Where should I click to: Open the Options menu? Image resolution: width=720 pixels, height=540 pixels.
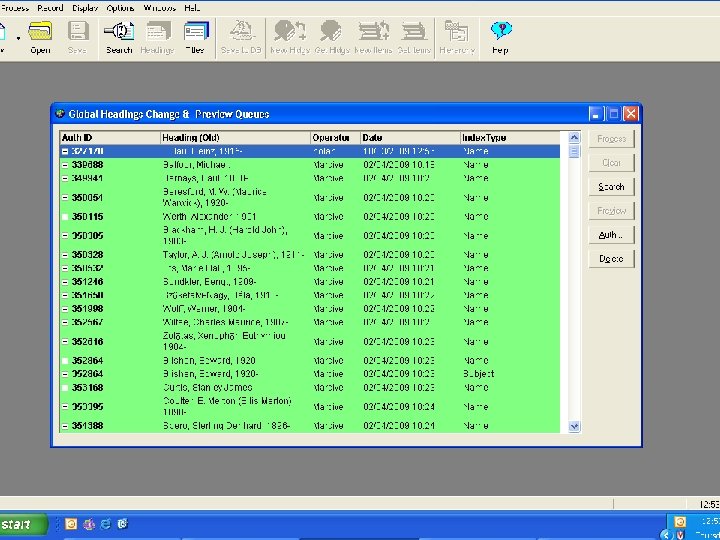[x=120, y=8]
